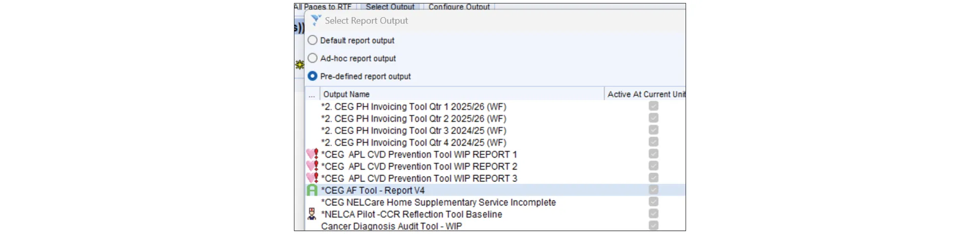Switch to Configure Output tab
The width and height of the screenshot is (980, 234).
pyautogui.click(x=459, y=7)
